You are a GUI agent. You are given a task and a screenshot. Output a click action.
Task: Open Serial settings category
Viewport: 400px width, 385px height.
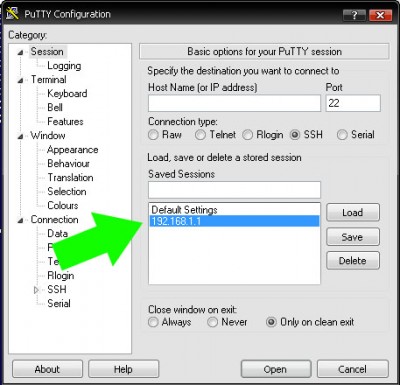tap(59, 304)
